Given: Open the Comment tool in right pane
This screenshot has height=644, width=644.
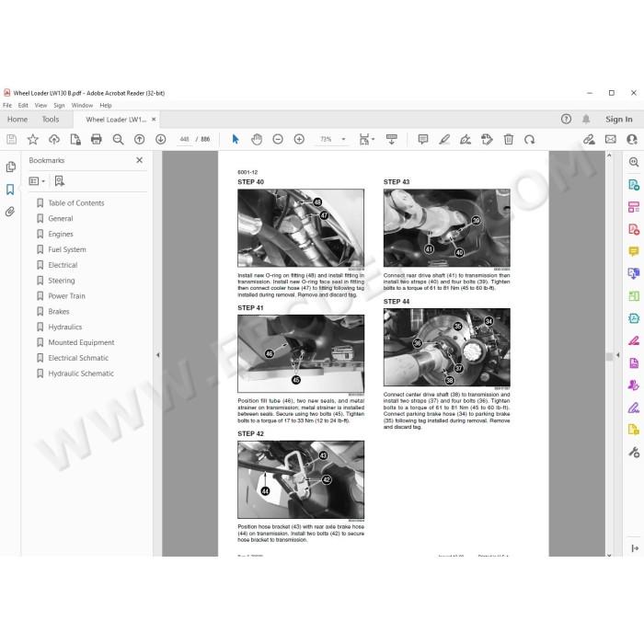Looking at the screenshot, I should pos(634,251).
